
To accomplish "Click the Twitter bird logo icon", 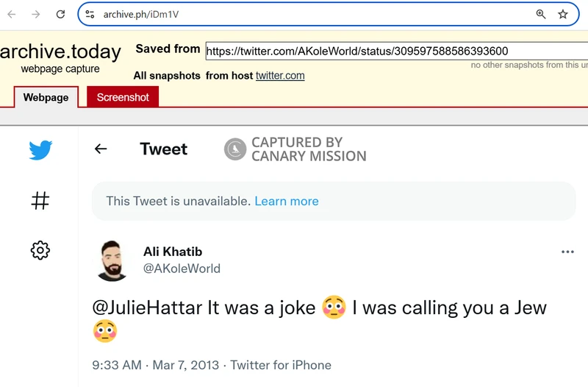I will point(40,150).
